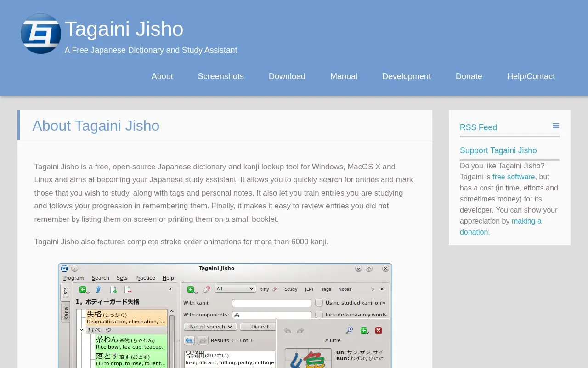Click the Notes filter button
This screenshot has height=368, width=588.
[345, 289]
